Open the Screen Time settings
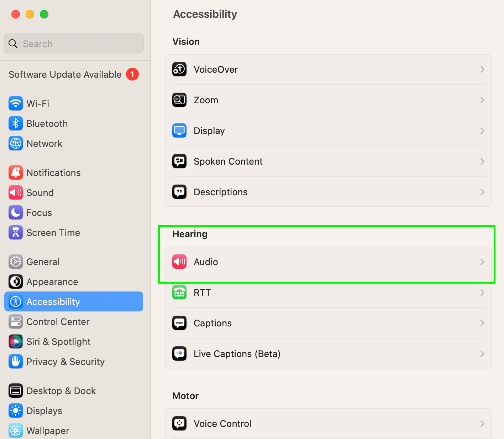 pos(53,233)
